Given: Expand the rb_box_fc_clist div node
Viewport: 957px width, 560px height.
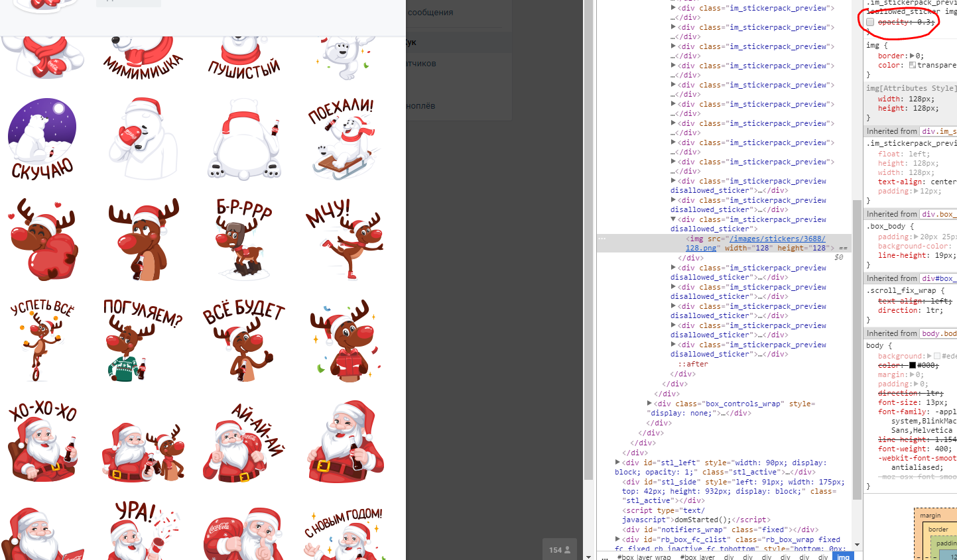Looking at the screenshot, I should tap(618, 539).
